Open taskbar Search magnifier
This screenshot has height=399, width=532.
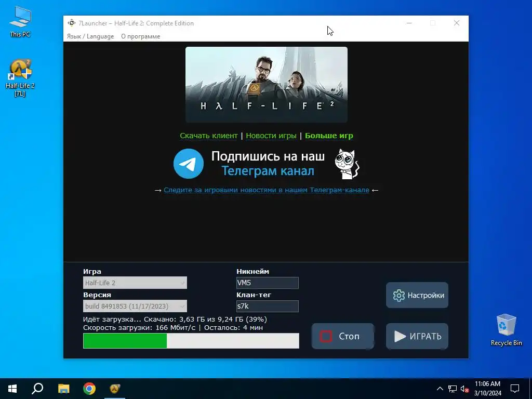pos(37,389)
